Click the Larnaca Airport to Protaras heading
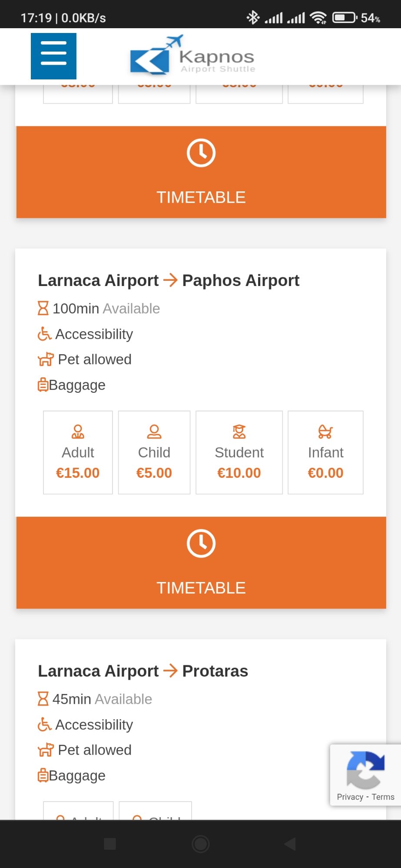The image size is (401, 868). click(143, 671)
